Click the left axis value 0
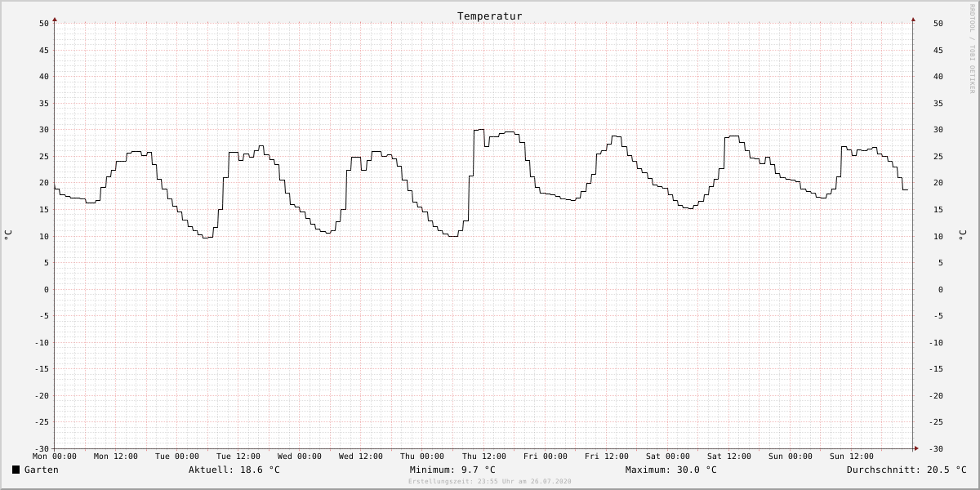 [x=47, y=289]
